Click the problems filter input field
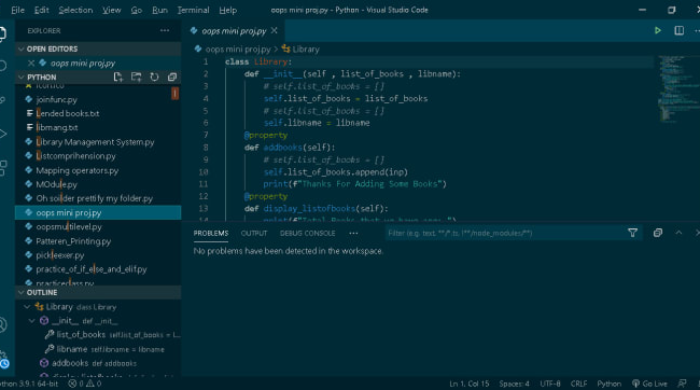Screen dimensions: 700x390 (504, 233)
